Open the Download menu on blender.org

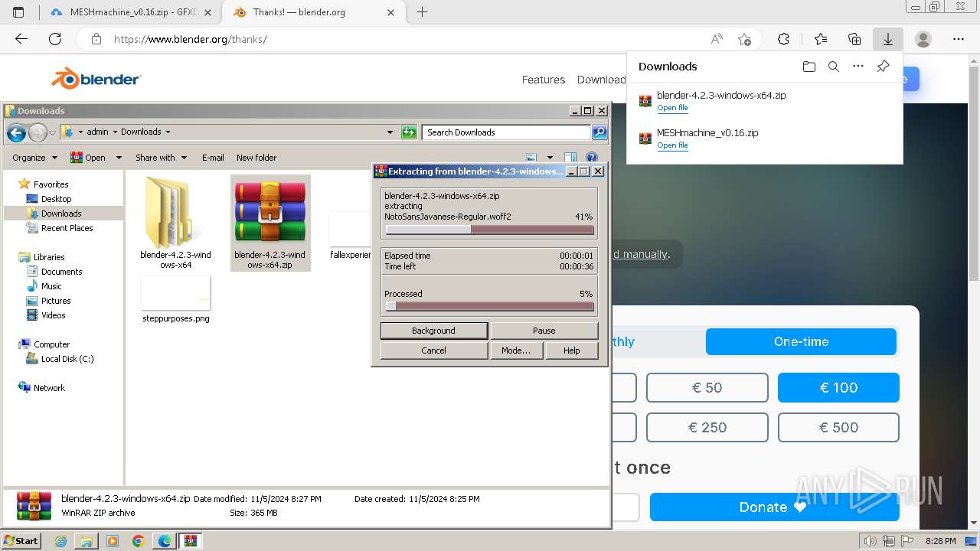601,80
